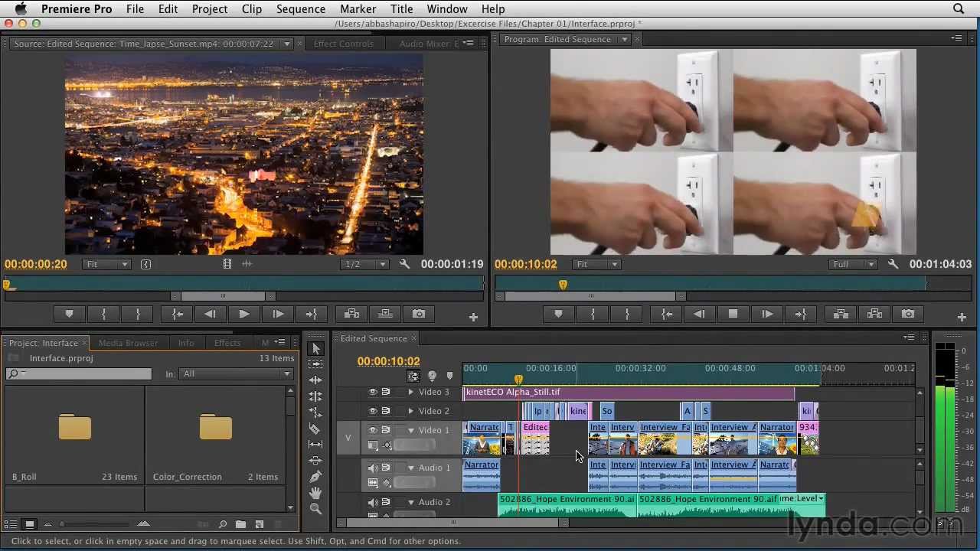Click Add Marker in Source monitor

tap(69, 314)
